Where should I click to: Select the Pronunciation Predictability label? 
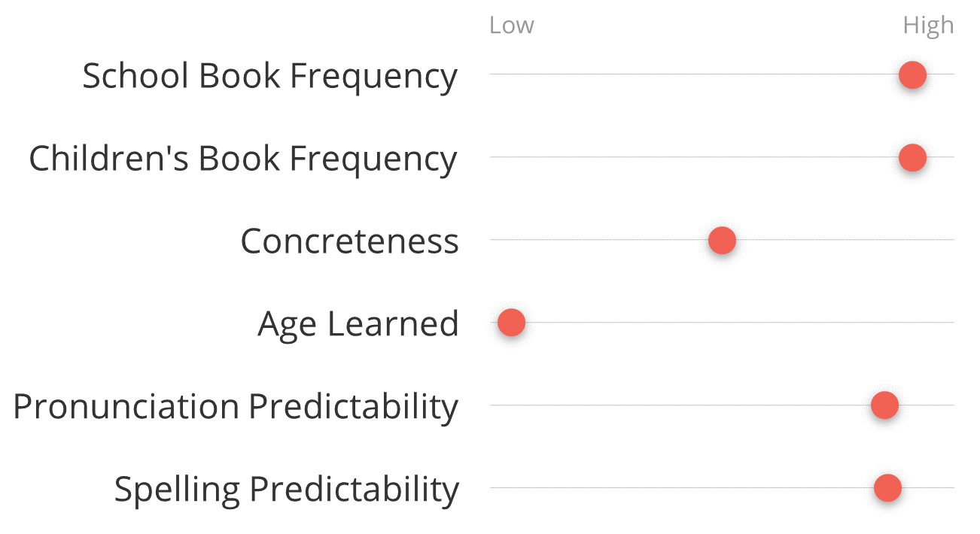(236, 407)
